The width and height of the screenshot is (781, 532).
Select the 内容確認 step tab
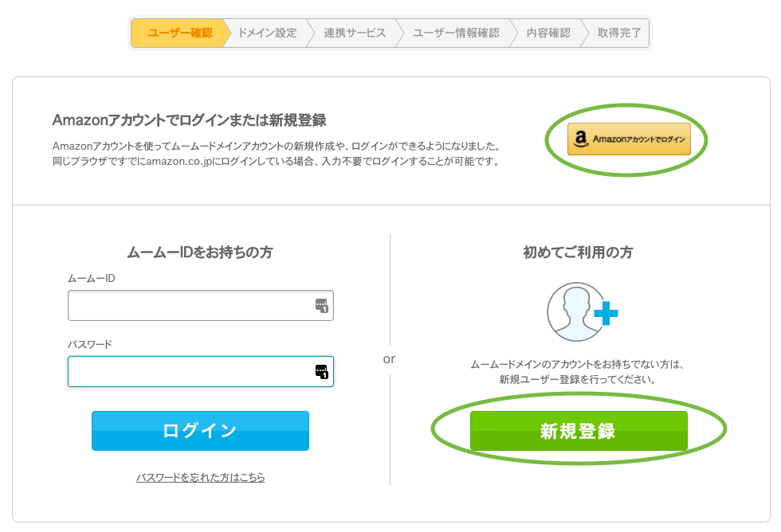tap(548, 33)
